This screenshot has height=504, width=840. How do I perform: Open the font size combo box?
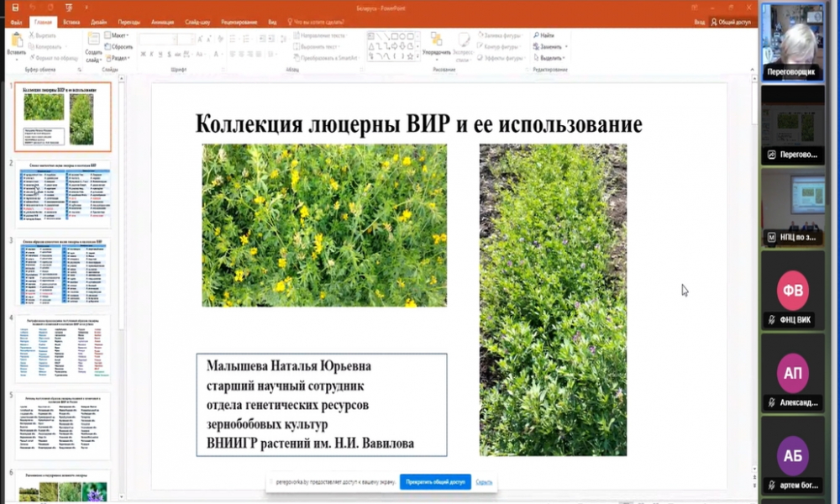coord(186,39)
